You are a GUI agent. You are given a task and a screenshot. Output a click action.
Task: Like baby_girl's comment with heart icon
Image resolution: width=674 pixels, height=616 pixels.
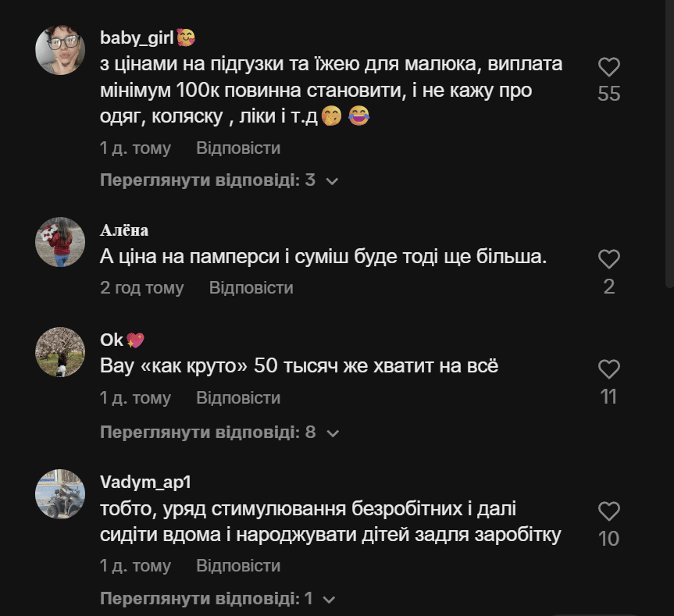(608, 67)
